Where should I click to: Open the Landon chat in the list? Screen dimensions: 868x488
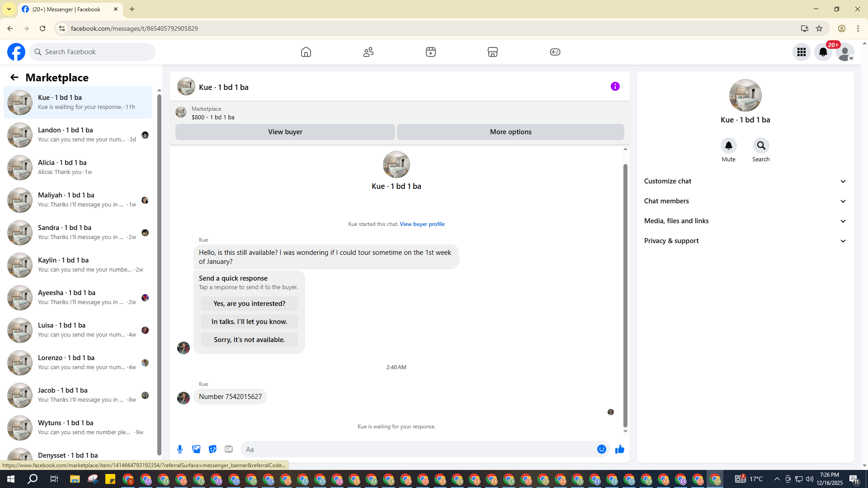click(78, 135)
